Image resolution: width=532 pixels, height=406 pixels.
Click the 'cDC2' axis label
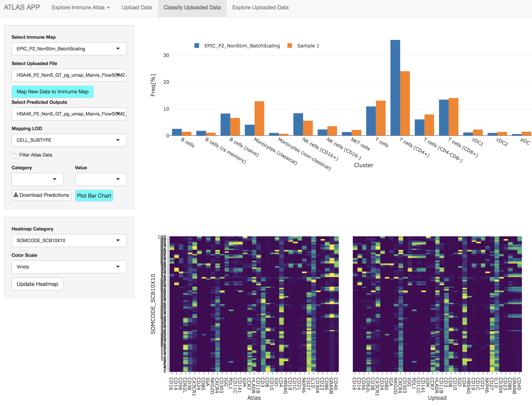click(502, 142)
